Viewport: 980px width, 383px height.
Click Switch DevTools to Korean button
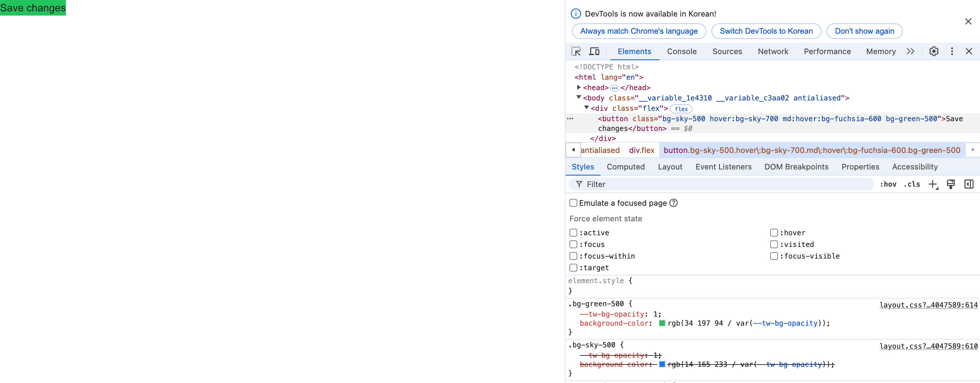tap(766, 31)
